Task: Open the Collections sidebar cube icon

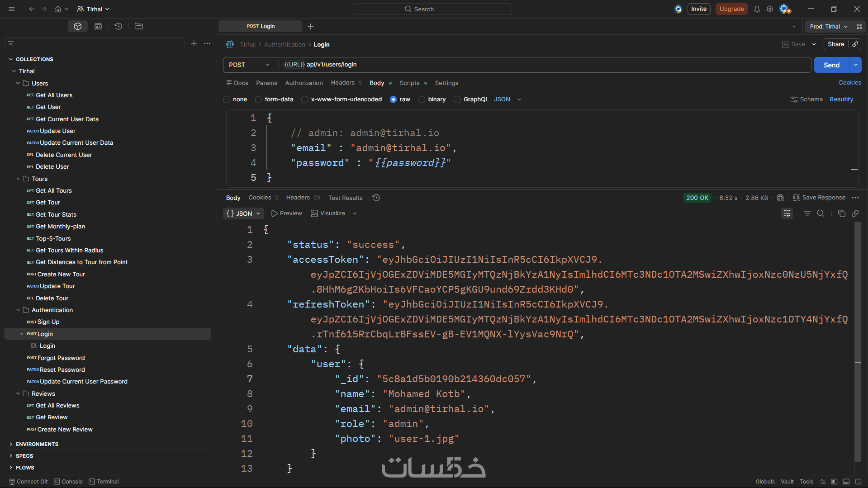Action: (x=78, y=26)
